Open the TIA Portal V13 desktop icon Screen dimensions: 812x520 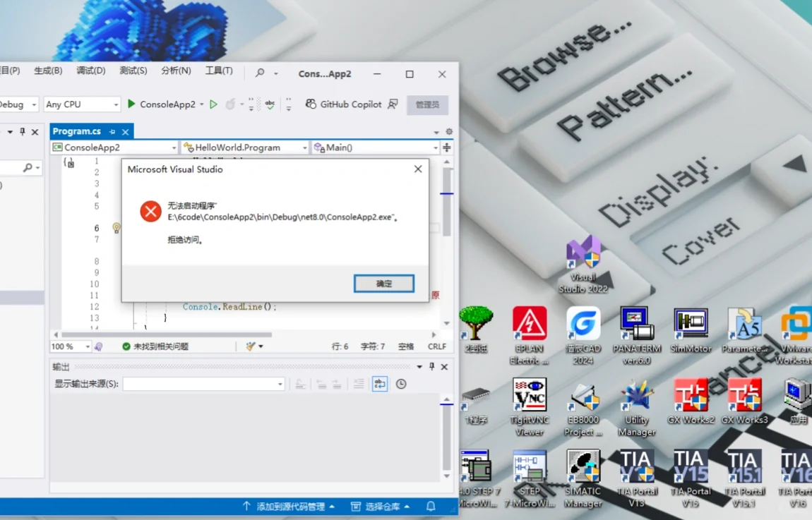(637, 478)
